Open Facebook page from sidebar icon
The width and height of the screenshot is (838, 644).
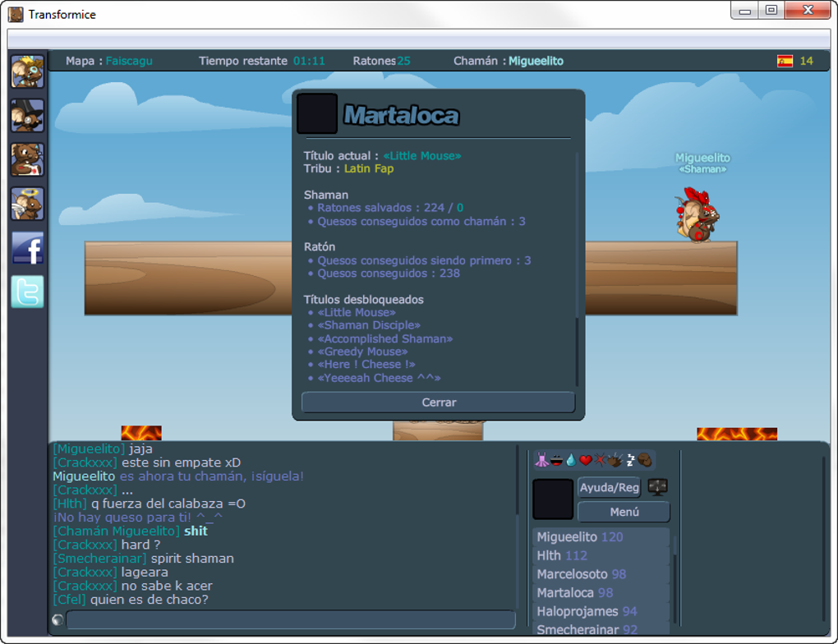tap(27, 248)
